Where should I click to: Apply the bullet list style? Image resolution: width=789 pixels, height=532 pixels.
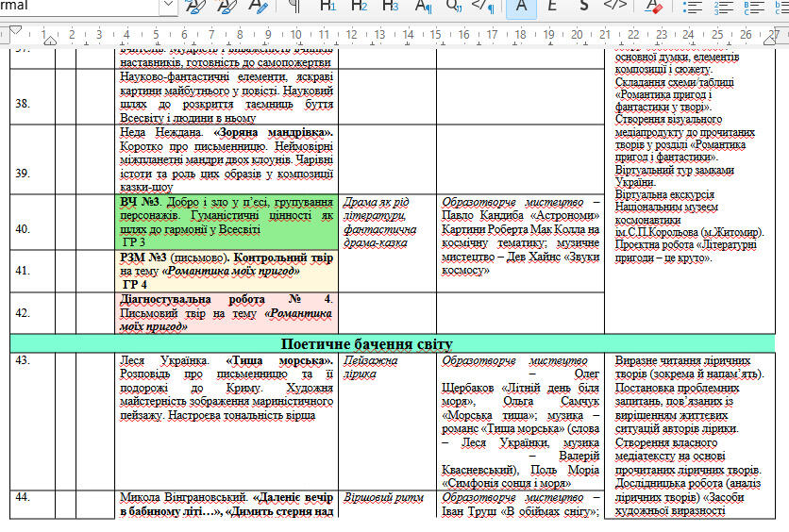click(x=692, y=7)
